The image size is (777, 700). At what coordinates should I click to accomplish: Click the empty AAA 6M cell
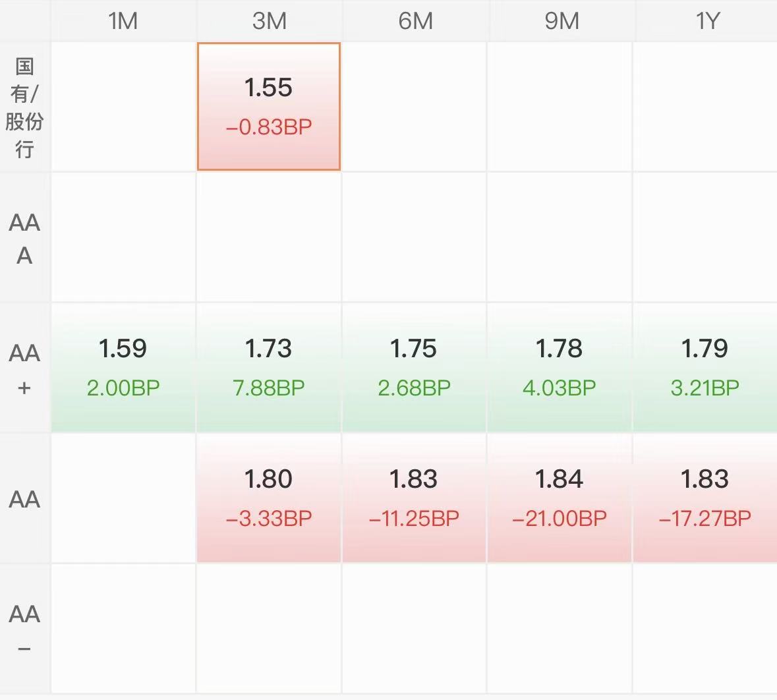point(414,237)
